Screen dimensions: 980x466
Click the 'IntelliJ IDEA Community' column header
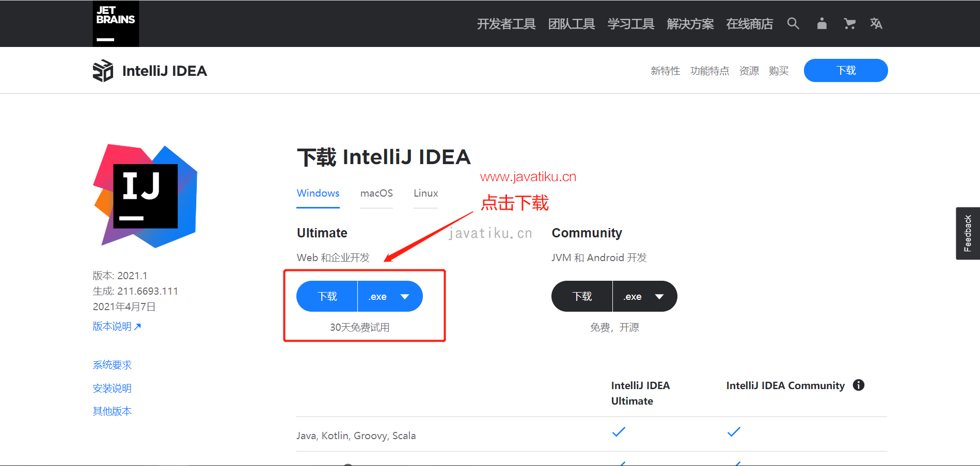point(785,385)
